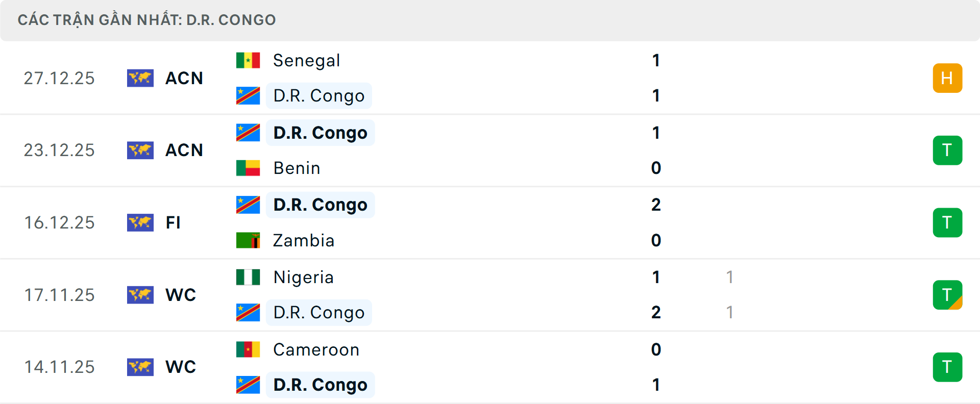Image resolution: width=980 pixels, height=404 pixels.
Task: Open the ACN competition label on 23.12.25
Action: point(184,150)
